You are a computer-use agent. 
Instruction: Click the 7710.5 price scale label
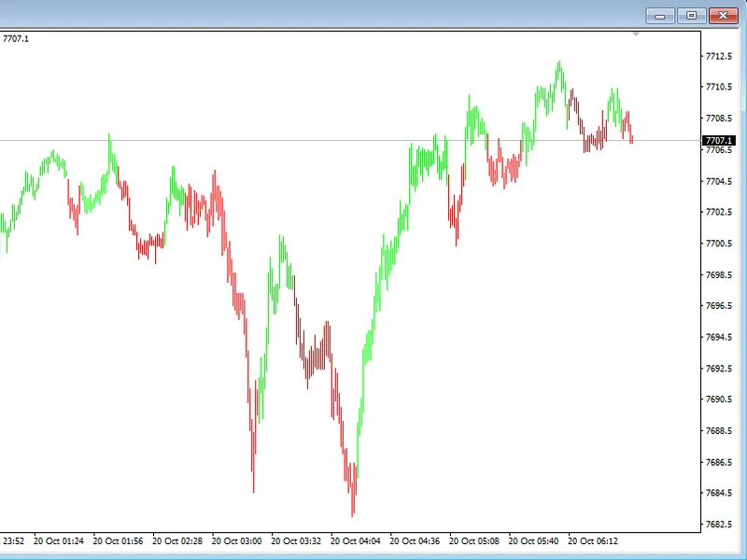click(719, 87)
